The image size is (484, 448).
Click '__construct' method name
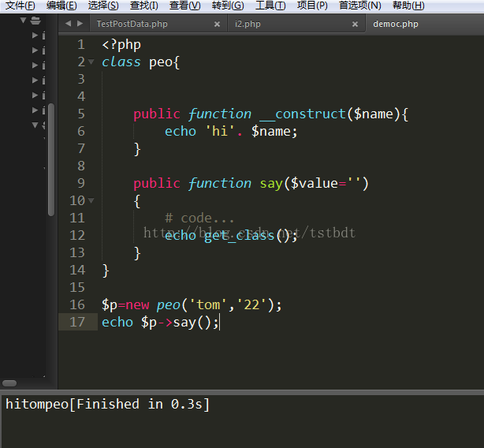303,114
